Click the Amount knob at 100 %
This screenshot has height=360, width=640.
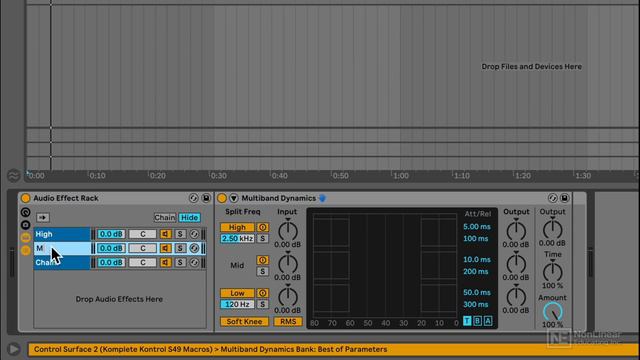click(552, 313)
